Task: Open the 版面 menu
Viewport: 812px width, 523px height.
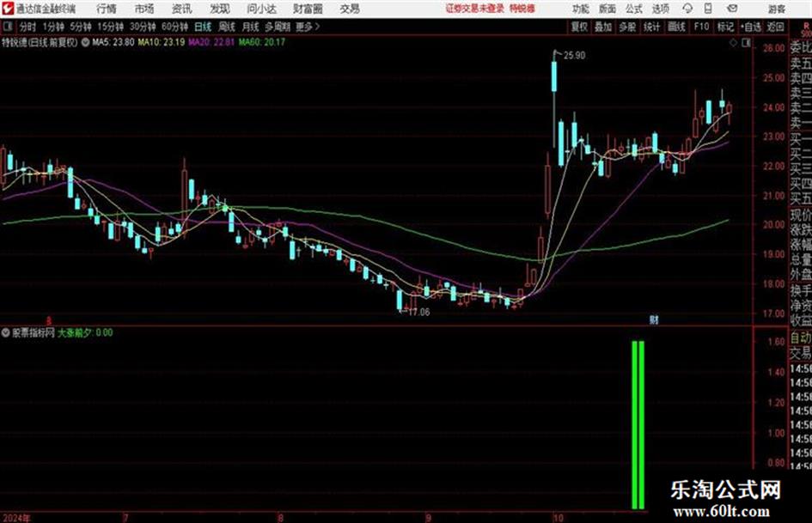Action: pos(607,9)
